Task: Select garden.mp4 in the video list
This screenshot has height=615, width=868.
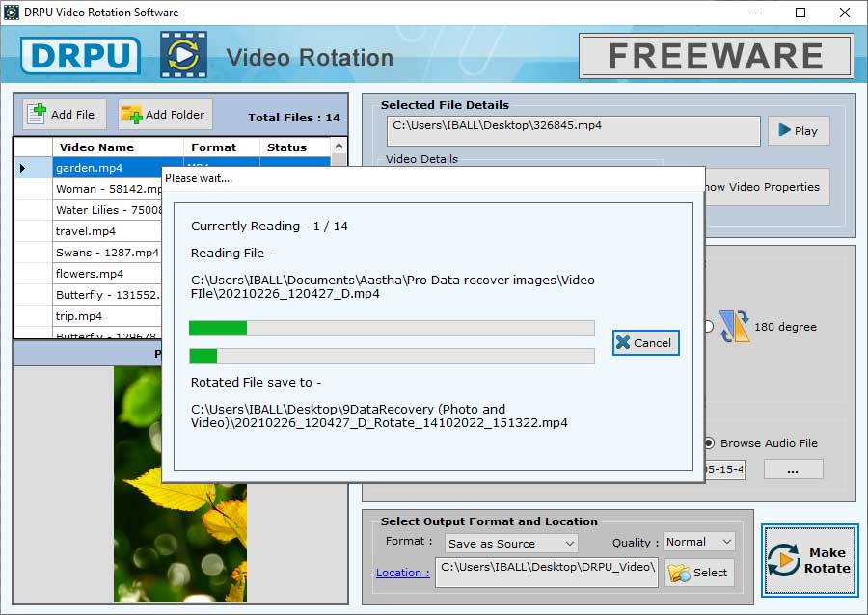Action: point(108,168)
